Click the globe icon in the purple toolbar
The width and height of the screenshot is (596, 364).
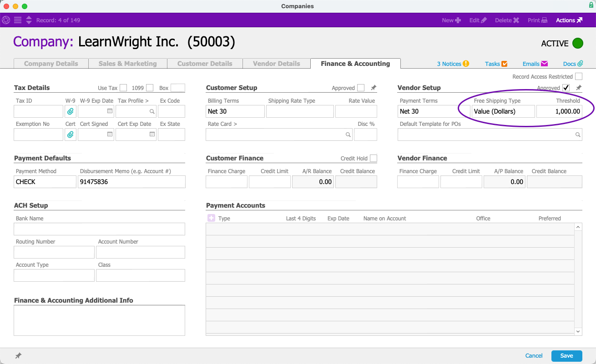(6, 20)
